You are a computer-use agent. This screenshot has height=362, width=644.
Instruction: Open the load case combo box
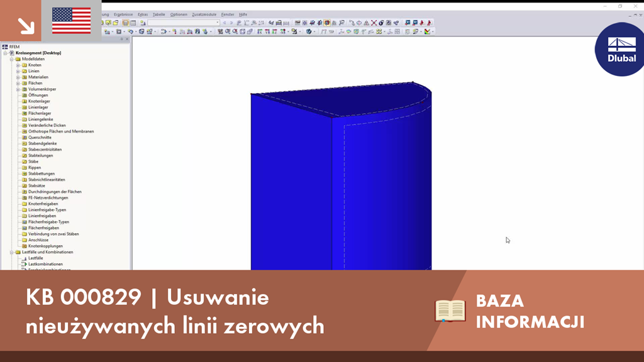pyautogui.click(x=184, y=23)
